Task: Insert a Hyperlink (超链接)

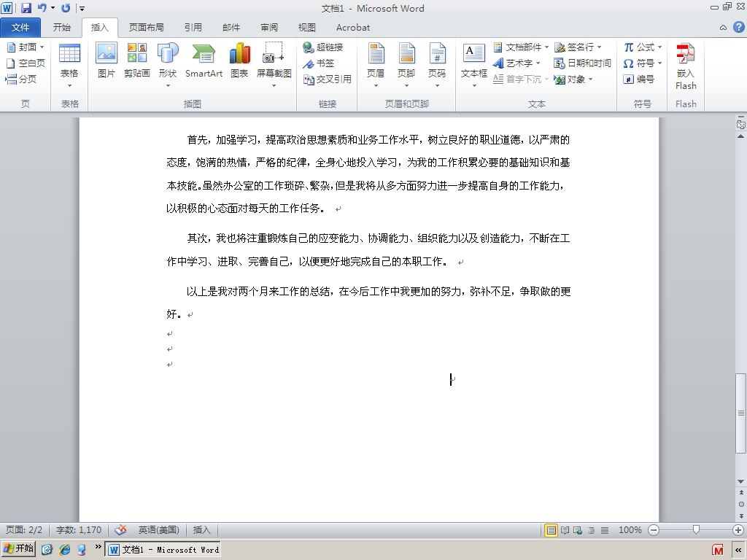Action: pos(323,47)
